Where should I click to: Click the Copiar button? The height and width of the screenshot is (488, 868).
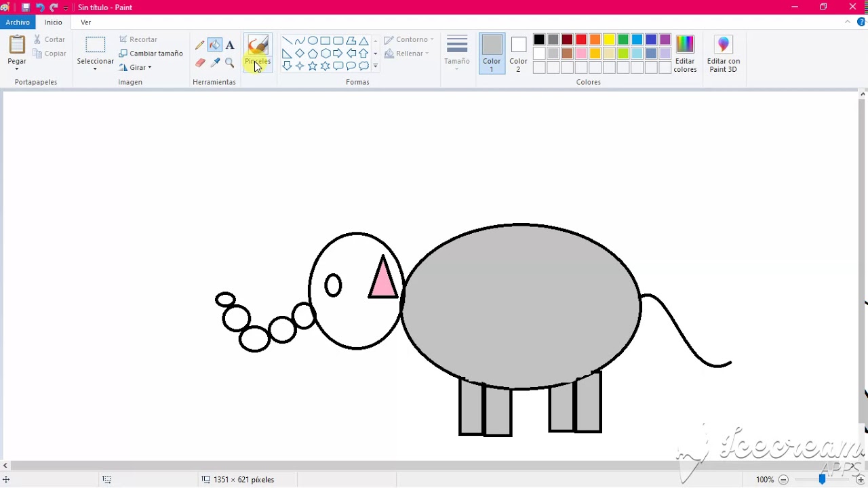pos(50,54)
